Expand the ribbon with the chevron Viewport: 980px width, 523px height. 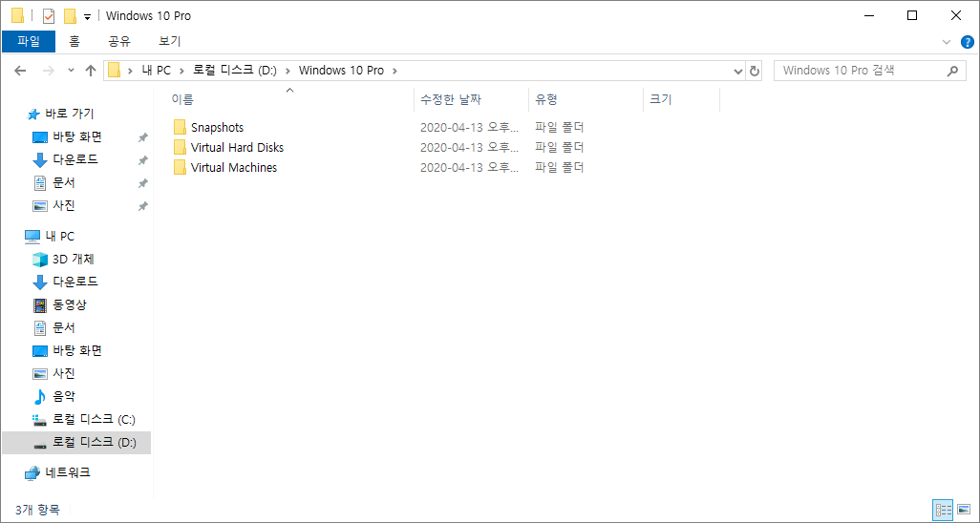[x=947, y=42]
